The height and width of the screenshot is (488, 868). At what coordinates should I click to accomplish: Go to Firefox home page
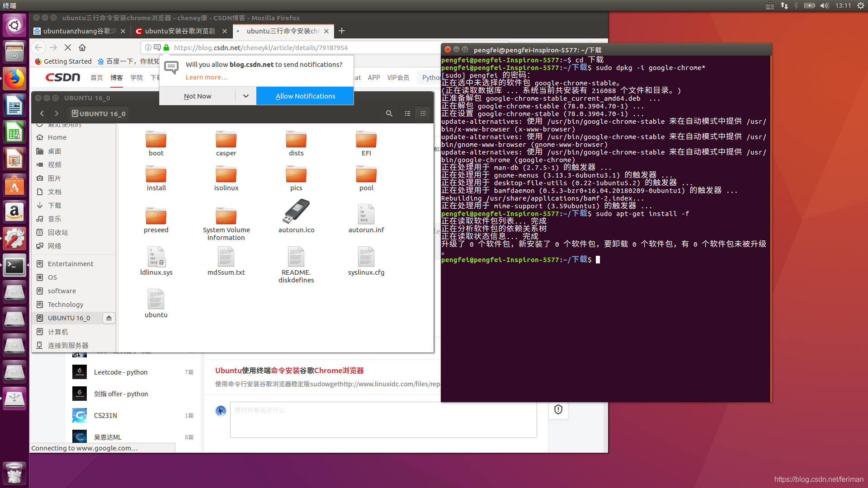(x=82, y=47)
